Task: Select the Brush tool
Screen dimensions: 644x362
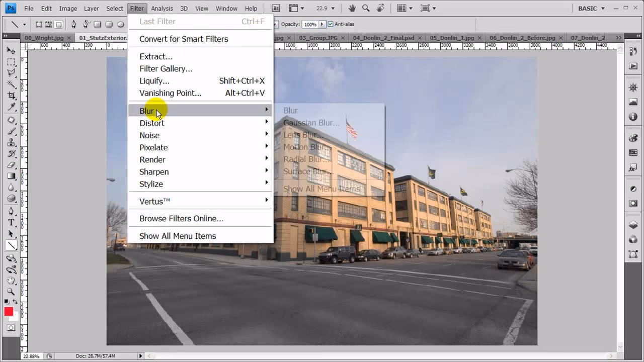Action: pyautogui.click(x=11, y=131)
